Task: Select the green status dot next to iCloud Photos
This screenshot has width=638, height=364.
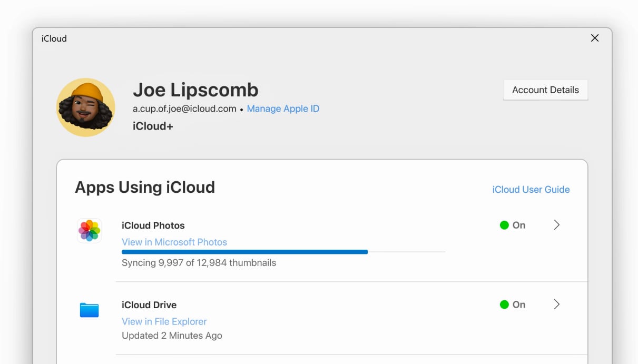Action: tap(504, 225)
